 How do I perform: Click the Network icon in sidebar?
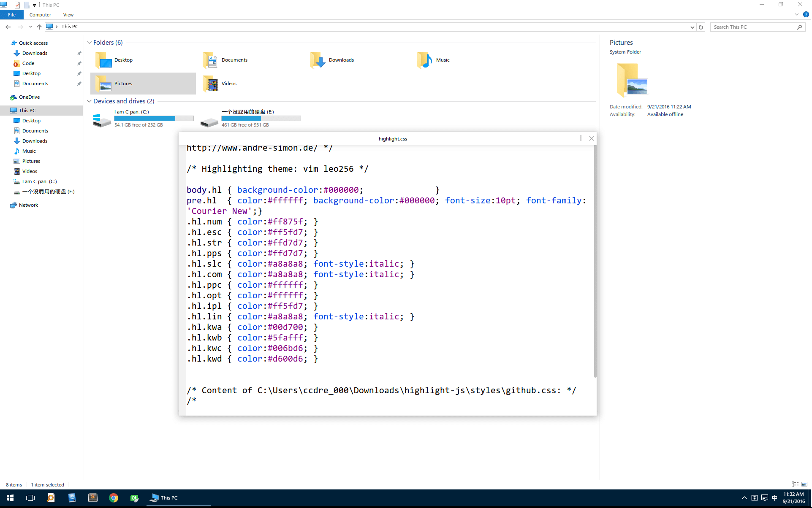[28, 204]
